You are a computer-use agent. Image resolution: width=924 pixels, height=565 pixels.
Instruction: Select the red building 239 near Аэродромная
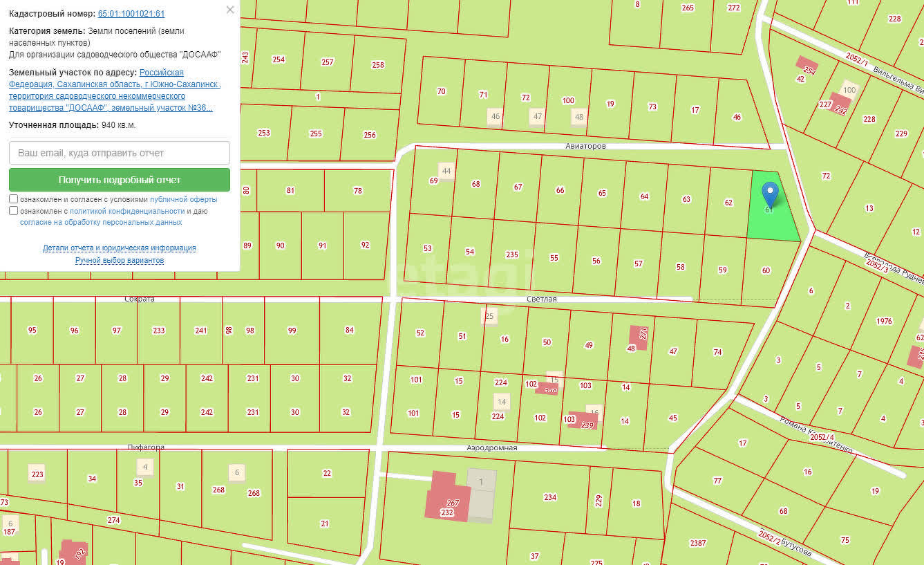584,420
